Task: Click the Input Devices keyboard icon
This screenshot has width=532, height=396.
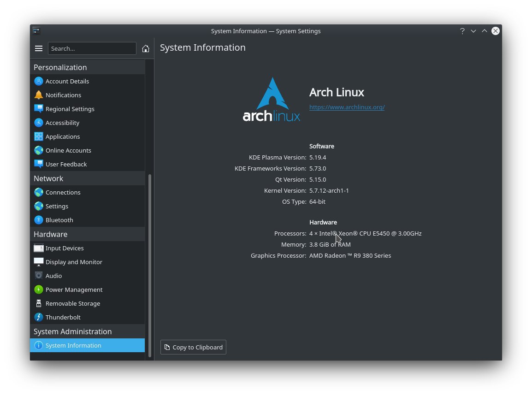Action: pyautogui.click(x=39, y=248)
